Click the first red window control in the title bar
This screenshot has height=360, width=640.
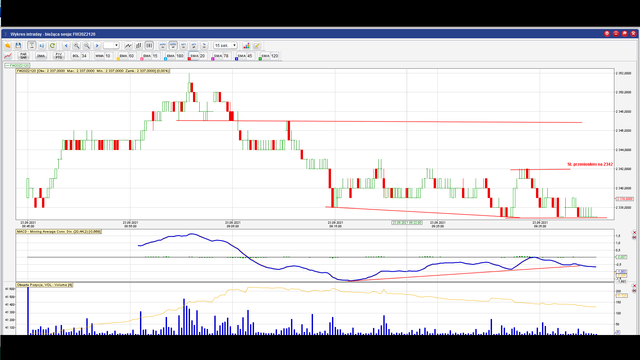click(x=607, y=33)
